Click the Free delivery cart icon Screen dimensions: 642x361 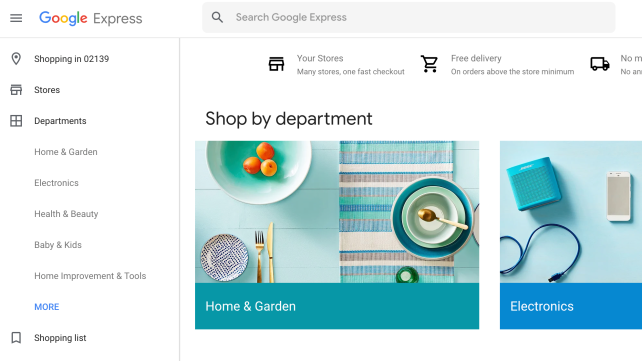(x=430, y=64)
